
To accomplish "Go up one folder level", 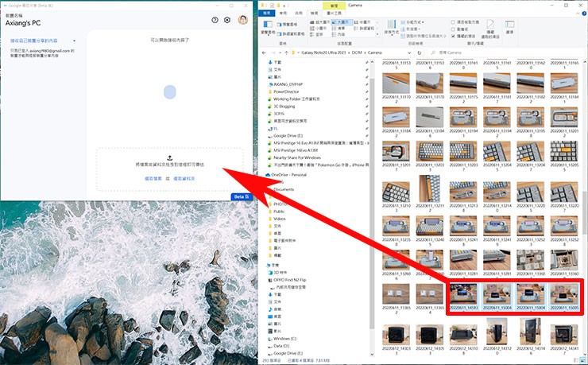I will (287, 53).
